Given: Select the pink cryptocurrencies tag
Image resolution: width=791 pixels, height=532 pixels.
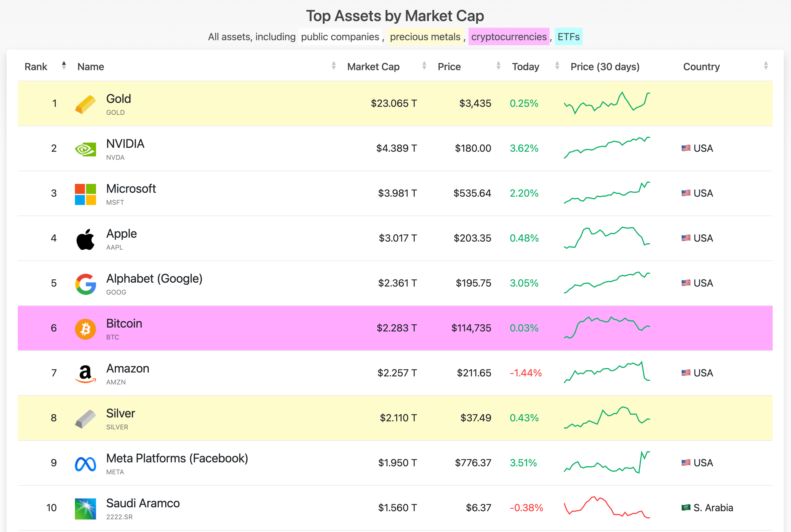Looking at the screenshot, I should (508, 37).
